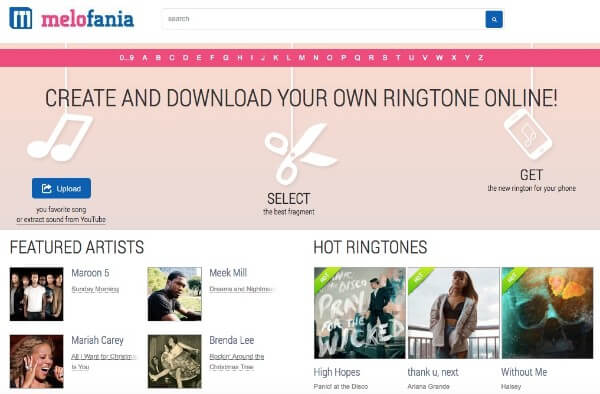Click the phone ringtone icon

(x=528, y=134)
